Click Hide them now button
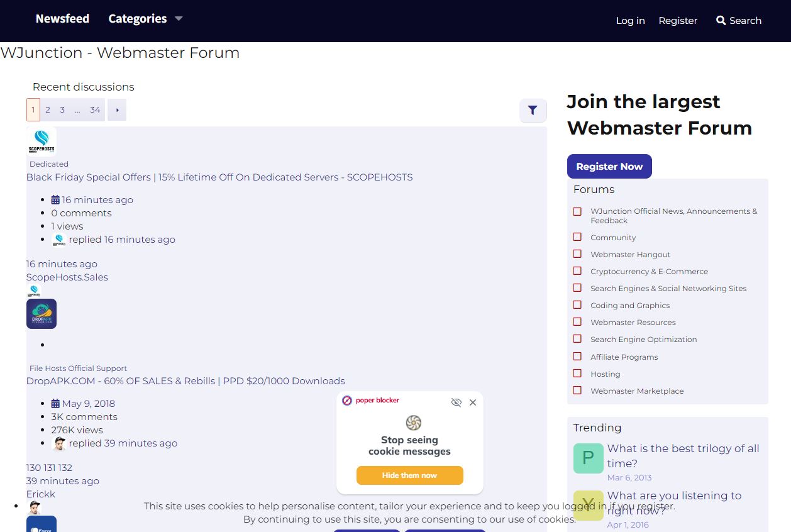Viewport: 791px width, 532px height. tap(409, 475)
